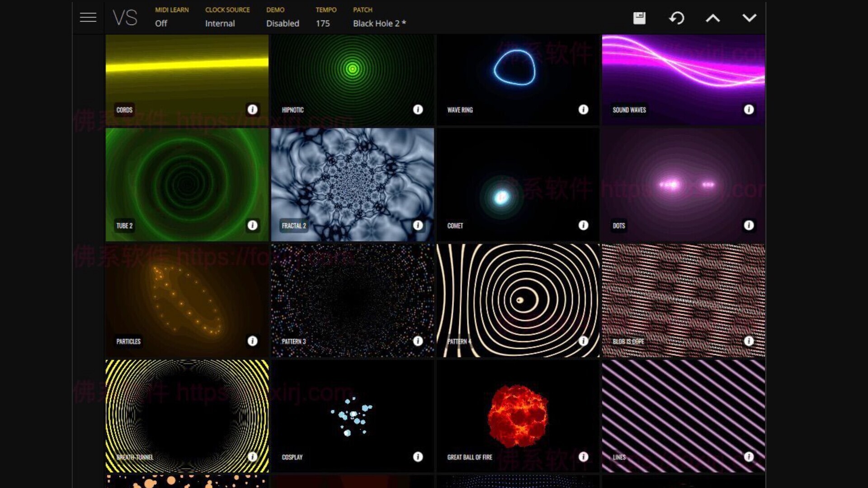
Task: Select the Tube 2 green spiral thumbnail
Action: click(x=187, y=184)
